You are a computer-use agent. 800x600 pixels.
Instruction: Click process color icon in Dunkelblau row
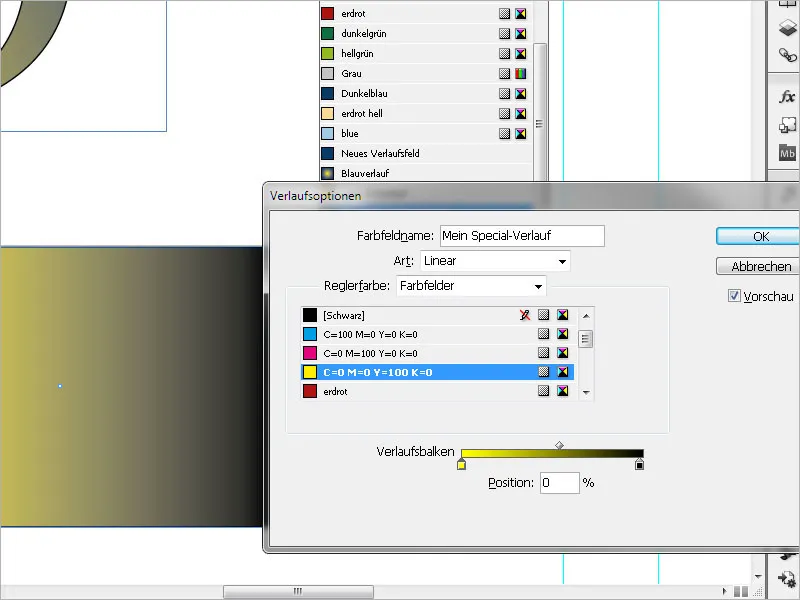[505, 93]
